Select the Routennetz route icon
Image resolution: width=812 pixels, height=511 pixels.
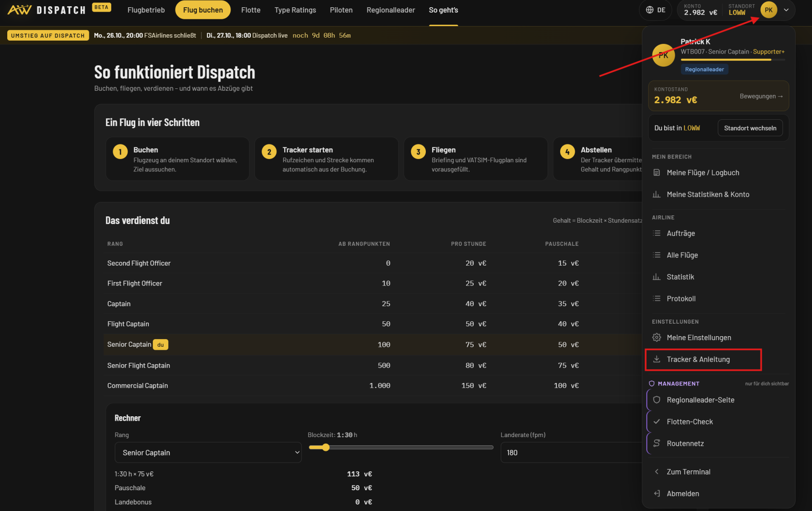coord(656,443)
